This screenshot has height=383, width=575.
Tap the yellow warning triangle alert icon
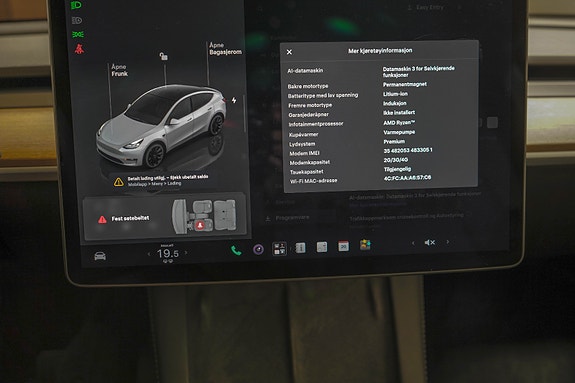[118, 182]
